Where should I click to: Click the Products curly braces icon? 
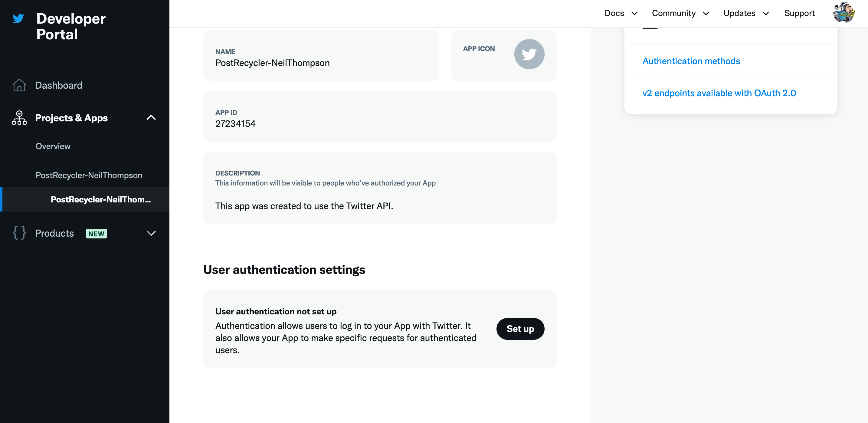coord(19,233)
